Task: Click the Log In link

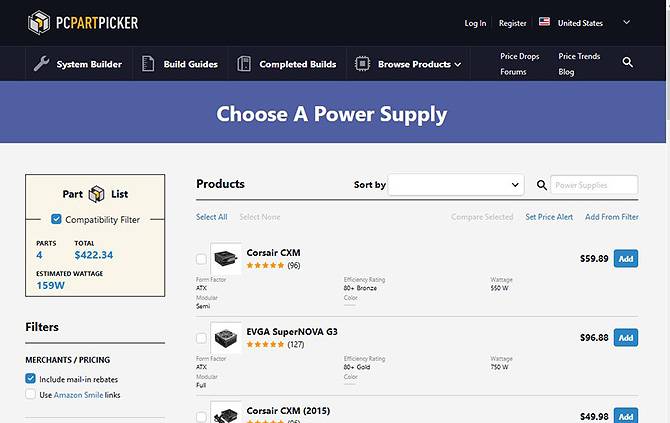Action: [x=475, y=23]
